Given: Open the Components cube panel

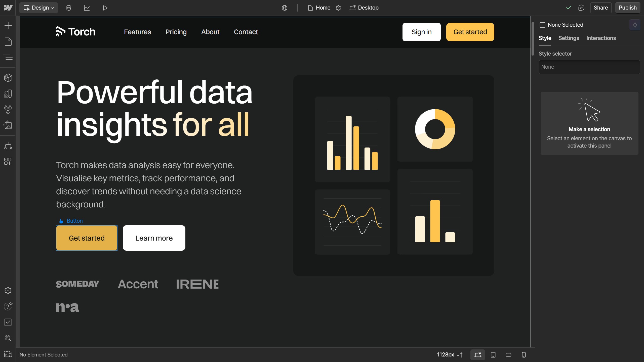Looking at the screenshot, I should pyautogui.click(x=8, y=78).
